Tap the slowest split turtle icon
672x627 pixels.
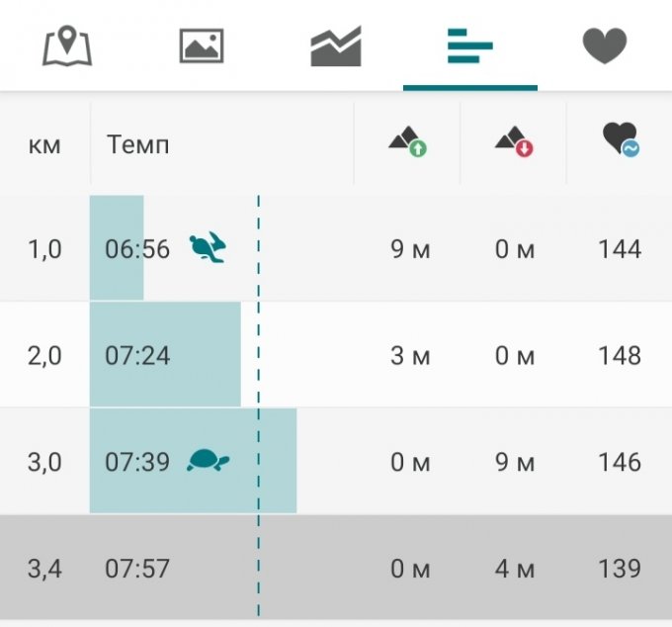point(208,461)
